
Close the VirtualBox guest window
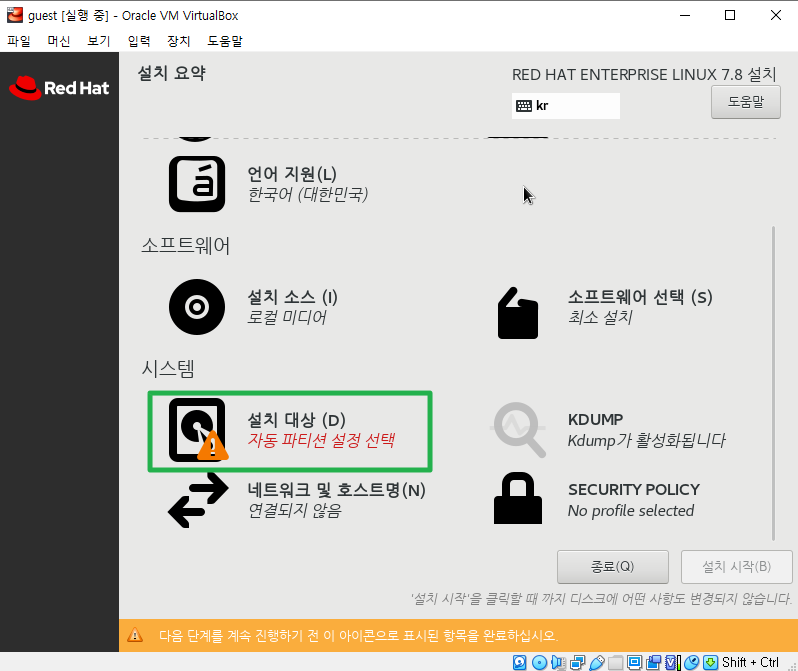coord(776,15)
